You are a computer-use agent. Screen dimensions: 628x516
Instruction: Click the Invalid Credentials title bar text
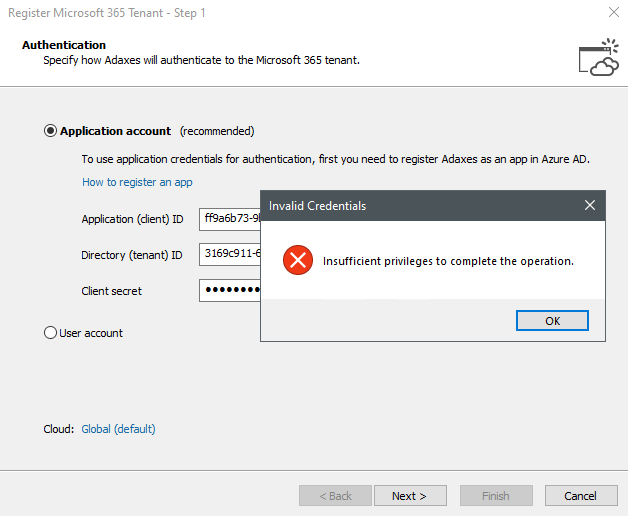[317, 206]
